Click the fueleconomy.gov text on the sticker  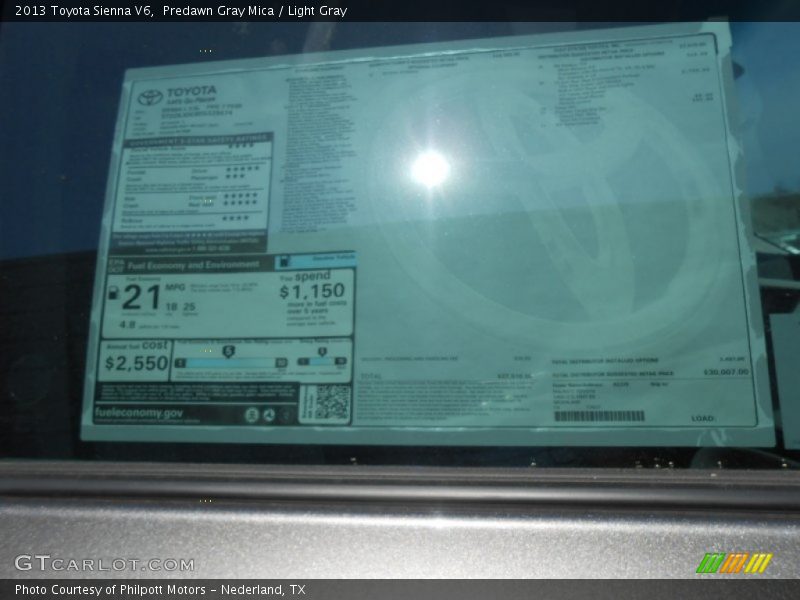[138, 412]
